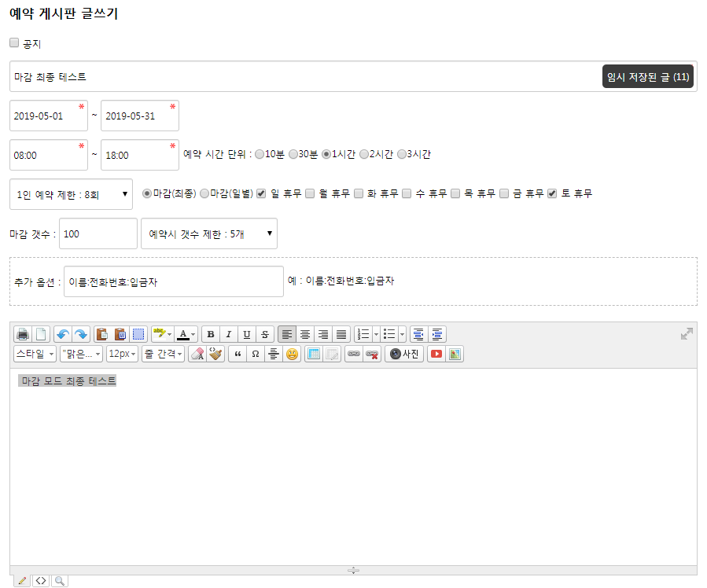Click the print icon in editor toolbar

coord(23,333)
